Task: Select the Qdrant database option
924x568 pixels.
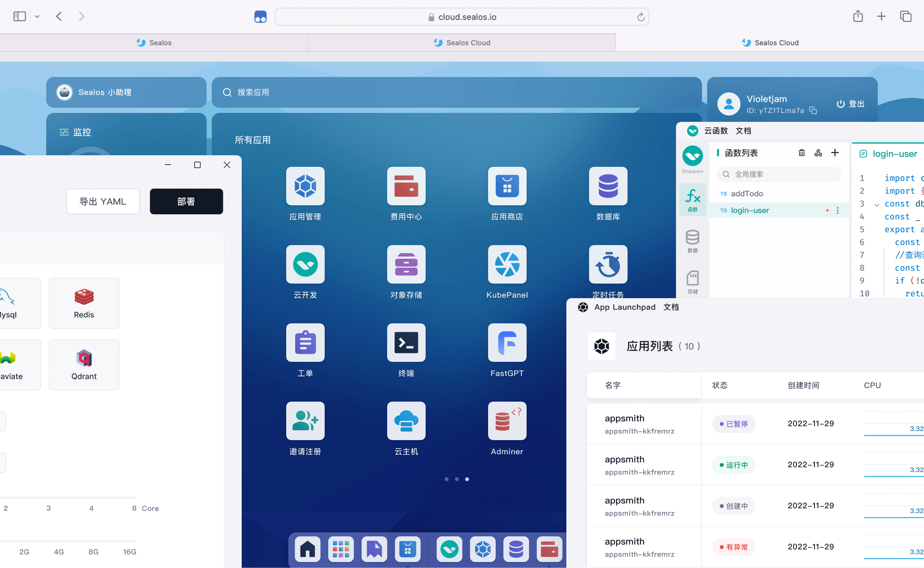Action: [x=84, y=365]
